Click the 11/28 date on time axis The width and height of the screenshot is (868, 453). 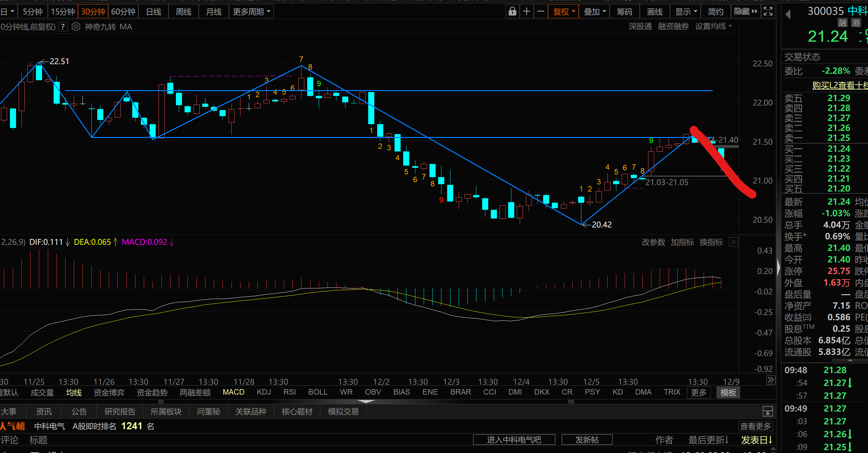tap(244, 381)
